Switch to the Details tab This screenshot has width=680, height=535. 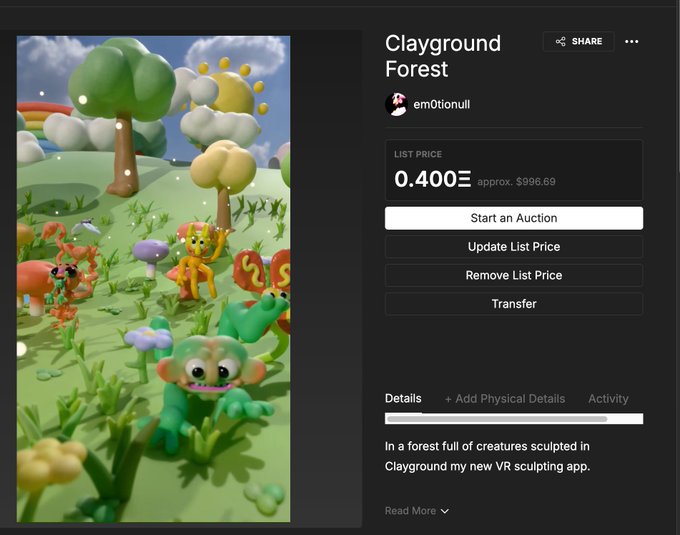click(403, 398)
